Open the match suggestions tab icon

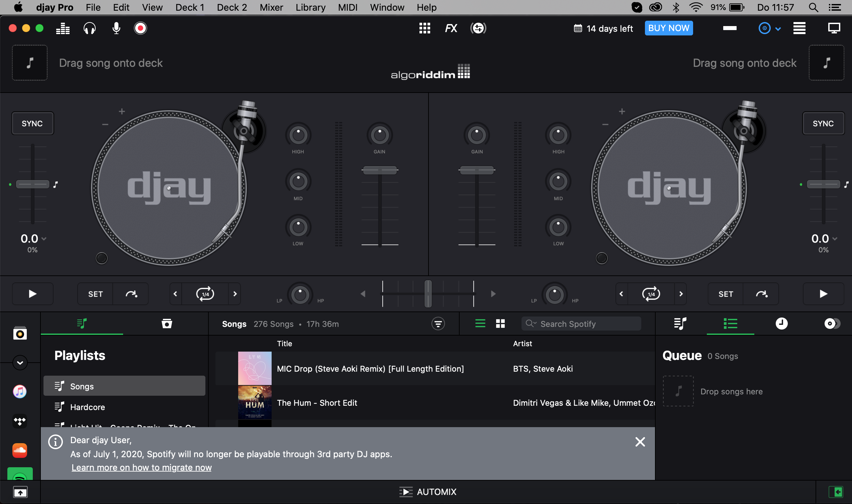click(832, 323)
